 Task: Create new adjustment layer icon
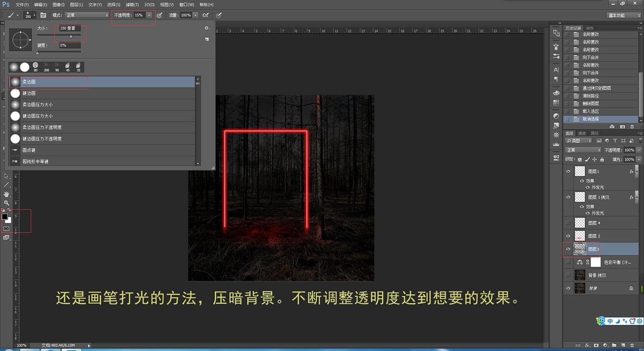click(605, 345)
